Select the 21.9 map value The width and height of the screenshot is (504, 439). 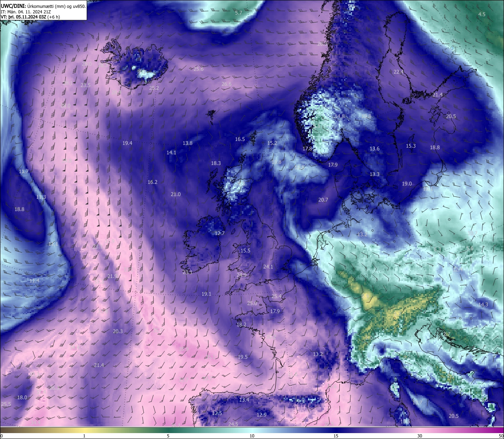(x=112, y=276)
